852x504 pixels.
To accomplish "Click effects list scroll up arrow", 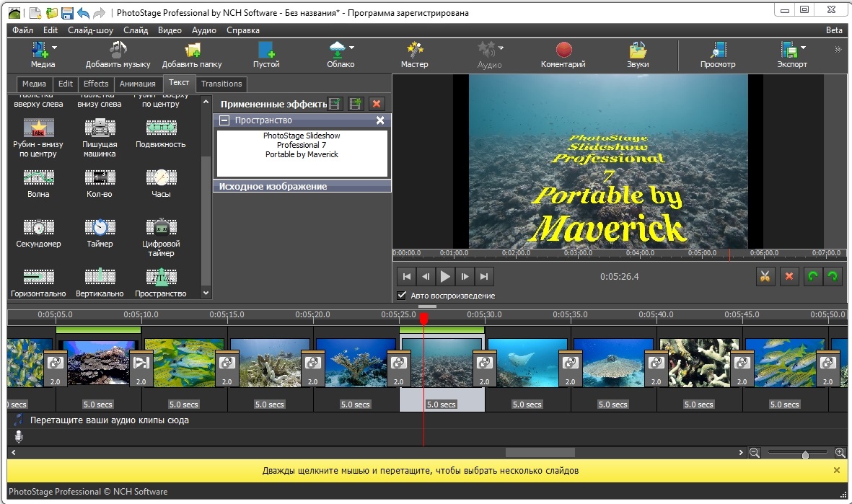I will click(x=206, y=102).
